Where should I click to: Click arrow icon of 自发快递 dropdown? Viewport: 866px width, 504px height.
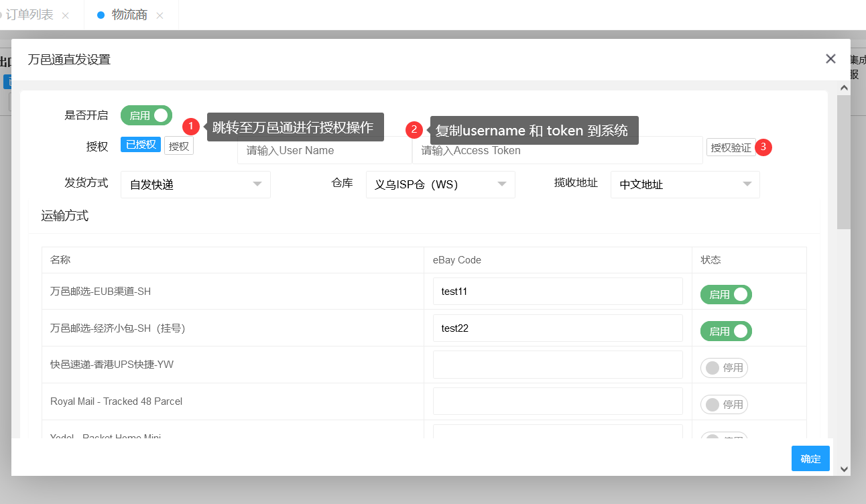pos(257,184)
